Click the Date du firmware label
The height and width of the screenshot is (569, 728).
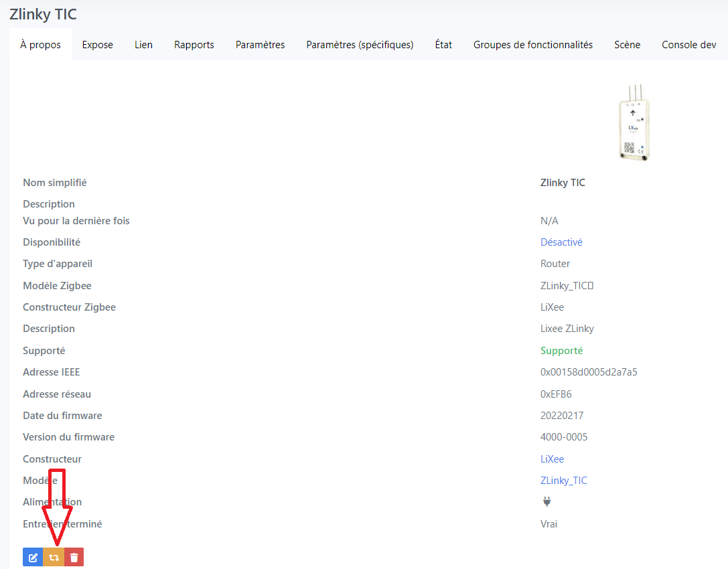pos(63,416)
